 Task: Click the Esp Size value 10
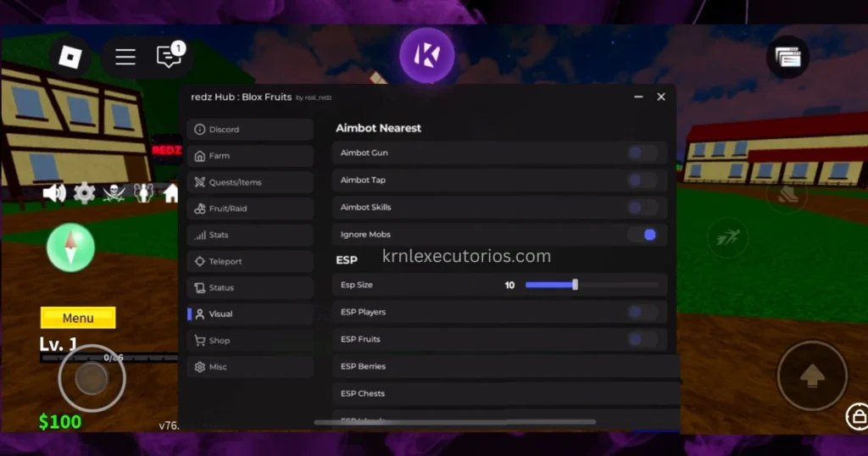coord(509,285)
